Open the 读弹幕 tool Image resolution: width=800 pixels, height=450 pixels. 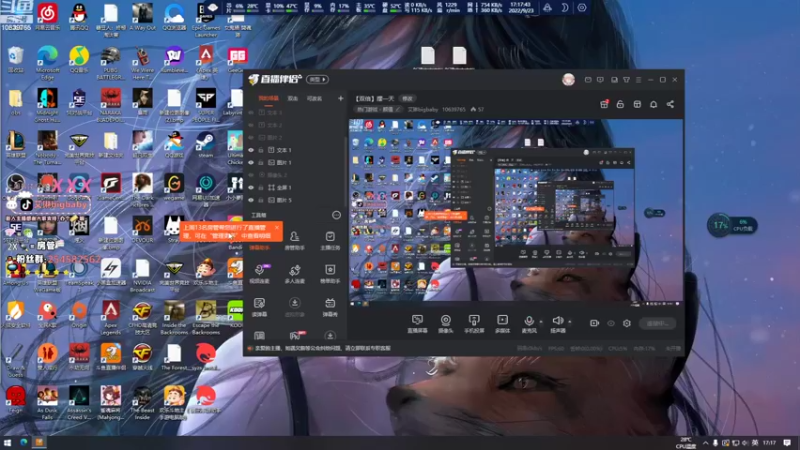tap(259, 307)
